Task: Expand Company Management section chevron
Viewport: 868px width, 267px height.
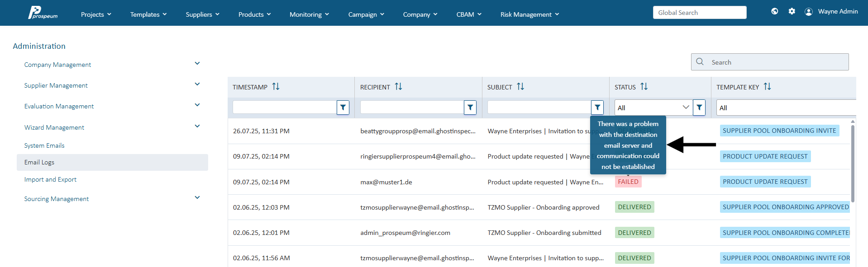Action: click(x=197, y=63)
